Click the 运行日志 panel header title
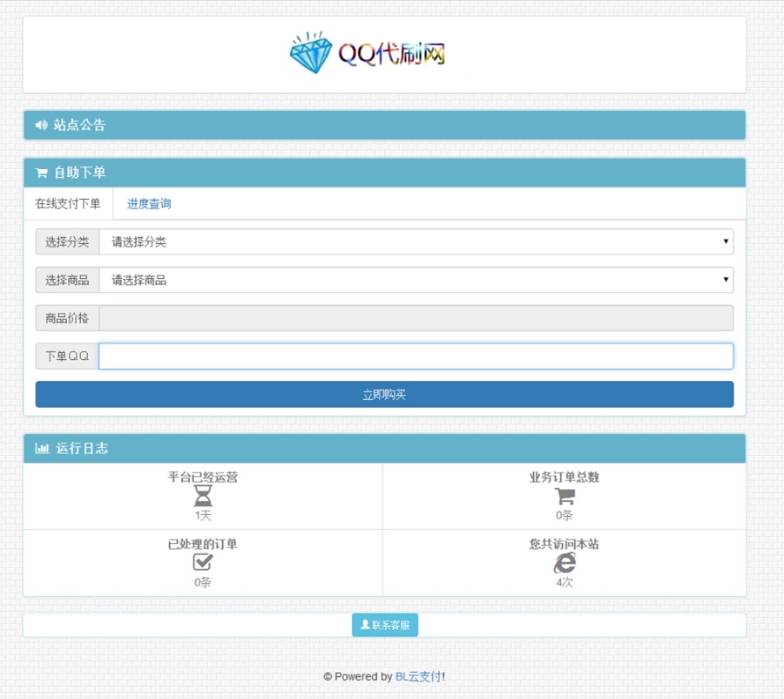The image size is (784, 699). click(82, 449)
